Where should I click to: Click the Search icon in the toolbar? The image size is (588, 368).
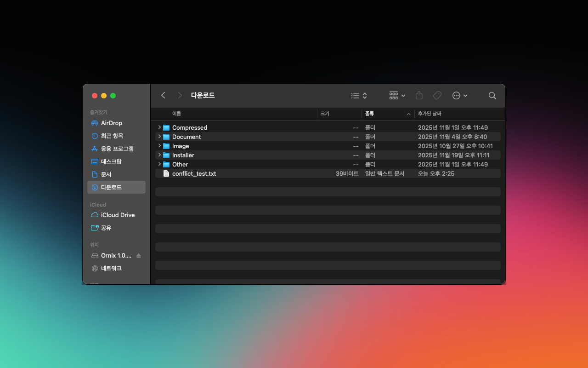(x=492, y=95)
